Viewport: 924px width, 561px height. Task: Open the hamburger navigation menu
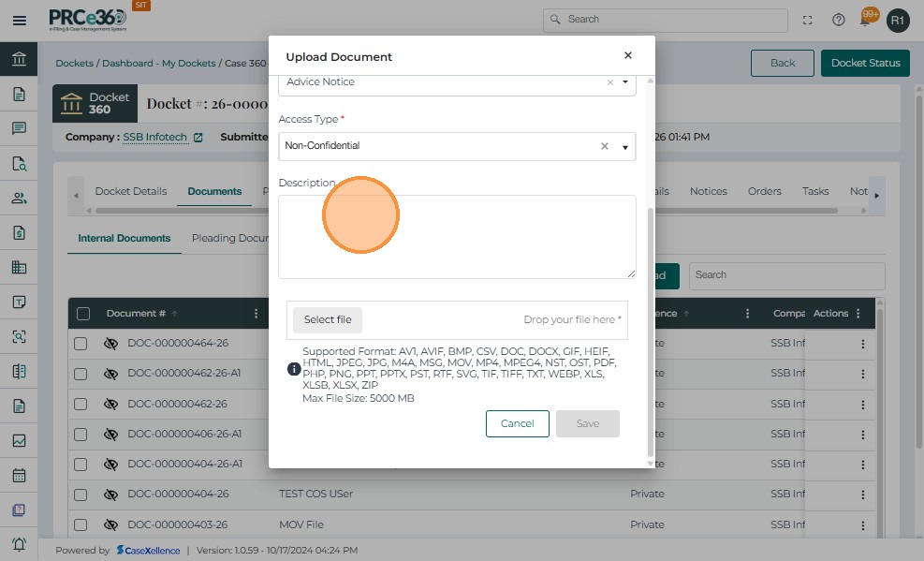click(x=19, y=20)
